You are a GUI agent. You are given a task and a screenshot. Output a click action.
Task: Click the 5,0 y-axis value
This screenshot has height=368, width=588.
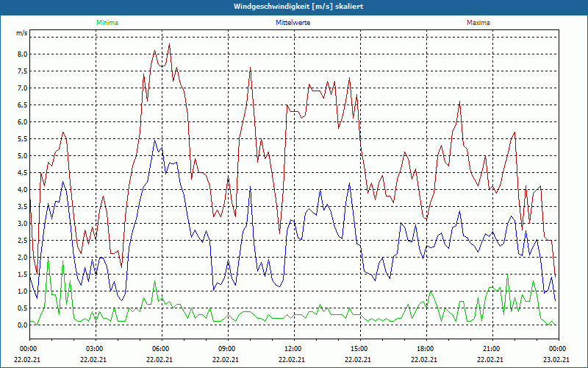click(x=23, y=155)
